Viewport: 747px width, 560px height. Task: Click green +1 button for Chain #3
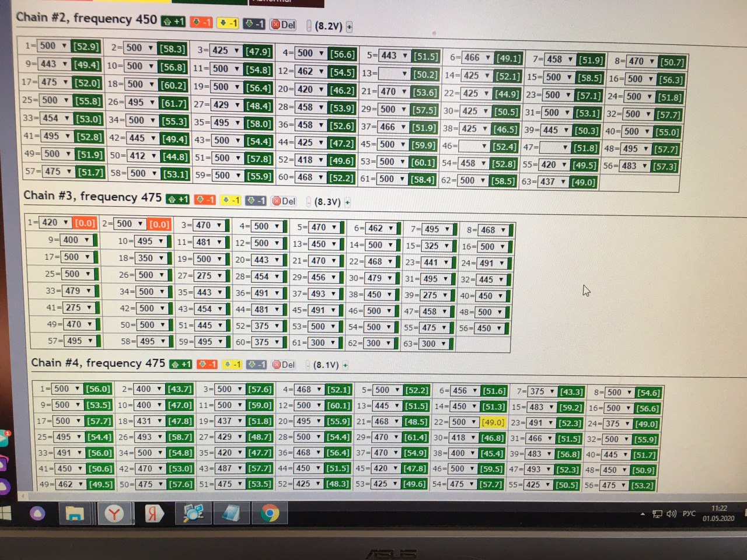coord(178,199)
